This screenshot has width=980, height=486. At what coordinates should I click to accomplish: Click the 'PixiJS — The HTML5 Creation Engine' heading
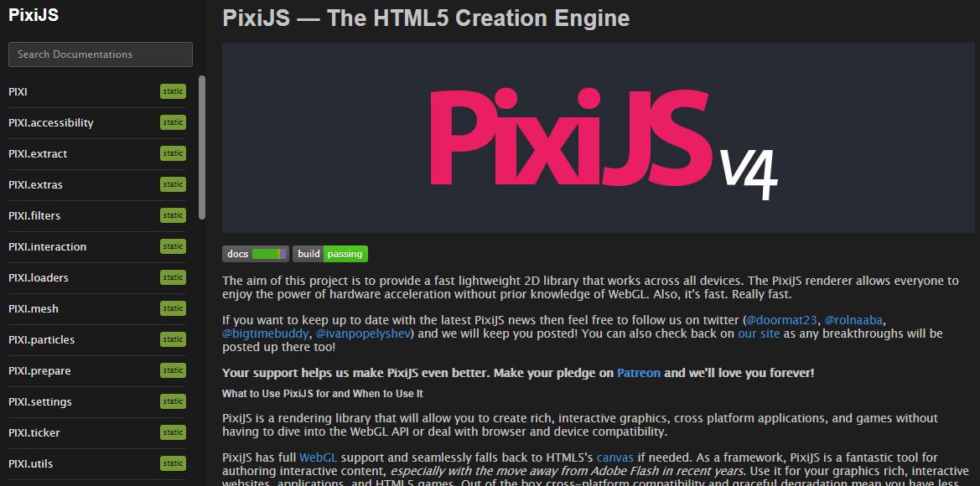pyautogui.click(x=426, y=18)
